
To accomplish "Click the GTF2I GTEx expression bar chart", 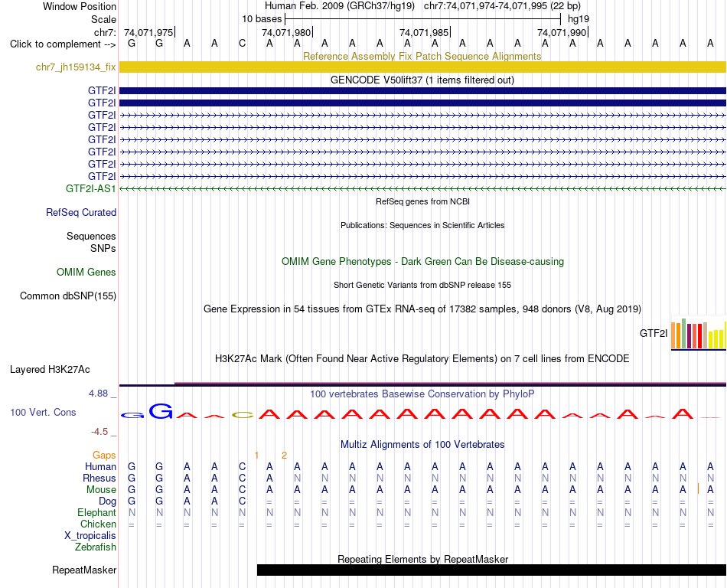I will [698, 334].
